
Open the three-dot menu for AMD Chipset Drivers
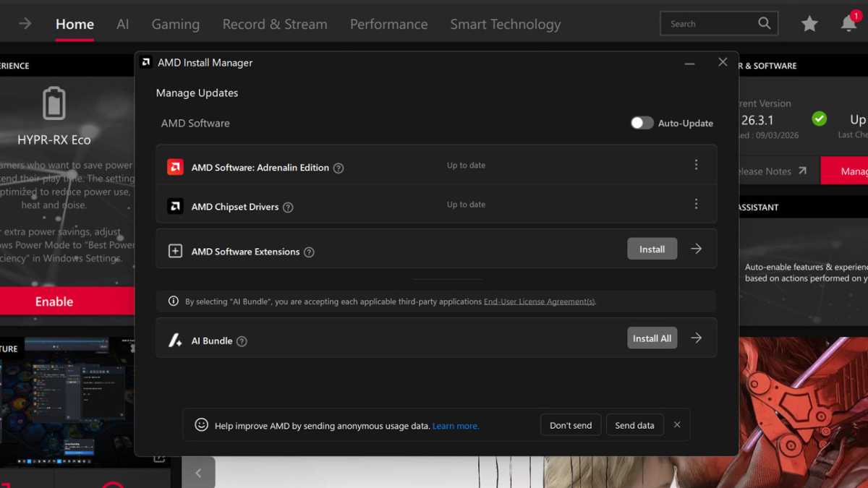pos(696,204)
